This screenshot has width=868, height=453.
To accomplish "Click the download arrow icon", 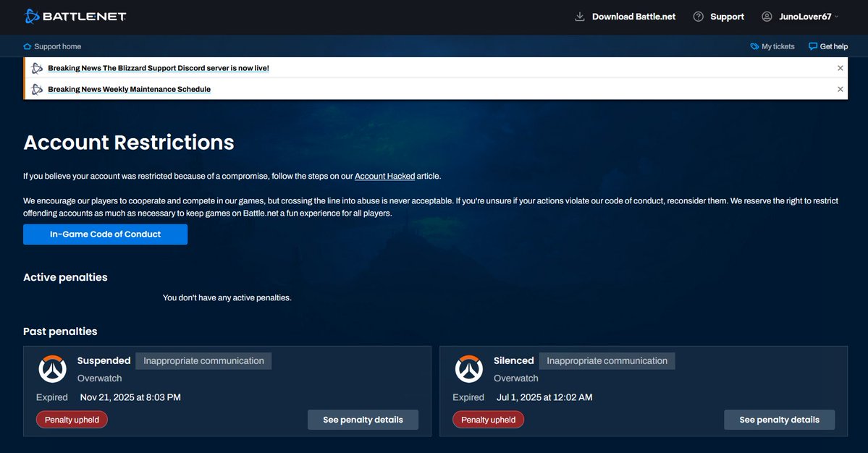I will point(580,17).
